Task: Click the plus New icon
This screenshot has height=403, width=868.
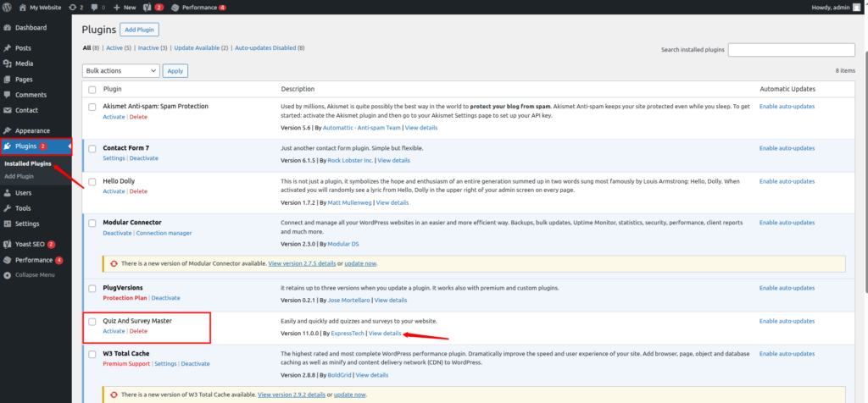Action: coord(117,8)
